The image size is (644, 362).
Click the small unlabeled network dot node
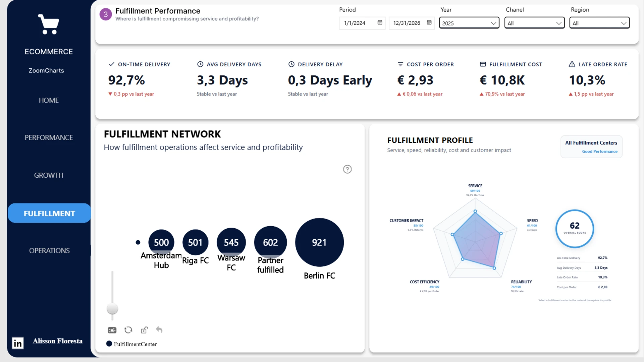pos(138,242)
